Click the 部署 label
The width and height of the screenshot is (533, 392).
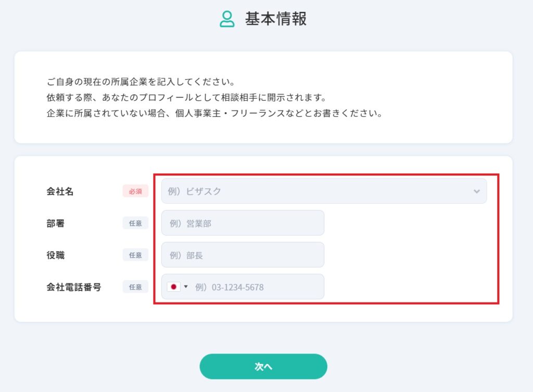55,224
